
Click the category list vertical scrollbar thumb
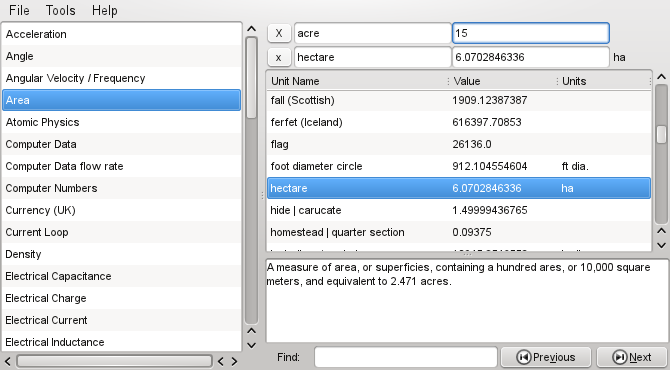pyautogui.click(x=252, y=78)
